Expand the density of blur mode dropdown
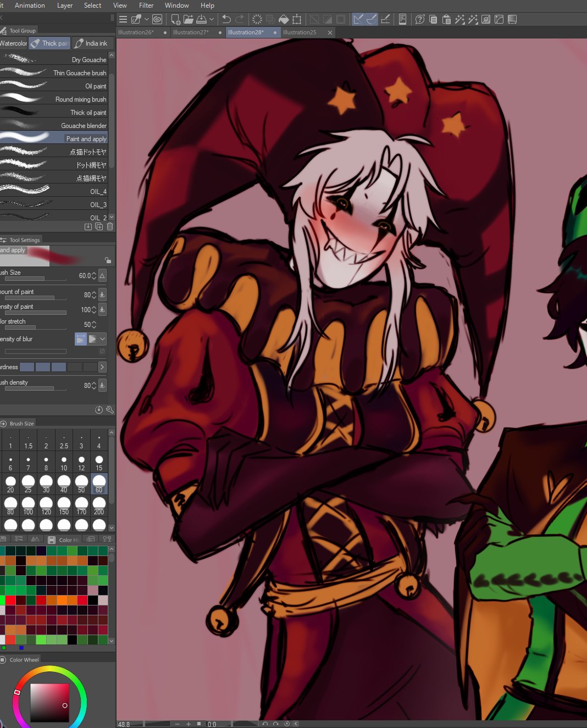 point(102,339)
